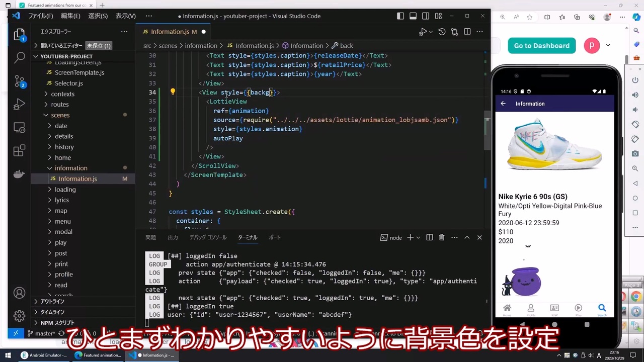Open the Source Control view
The image size is (644, 362).
point(19,81)
